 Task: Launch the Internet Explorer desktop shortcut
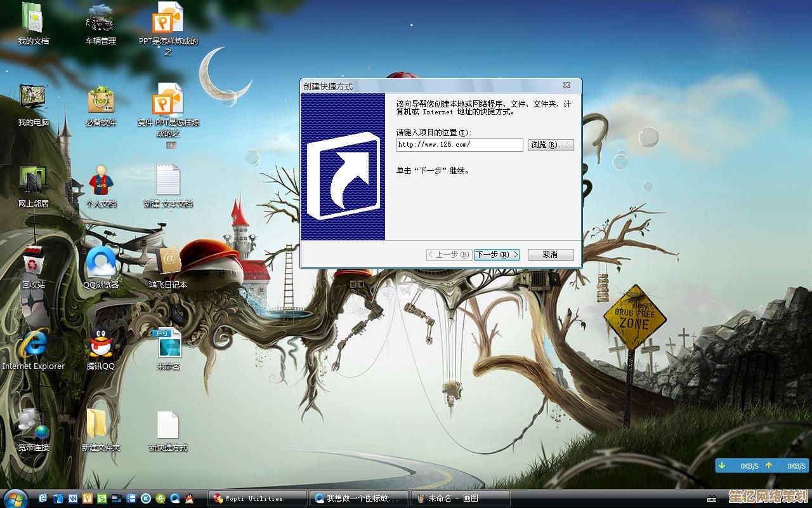point(33,344)
